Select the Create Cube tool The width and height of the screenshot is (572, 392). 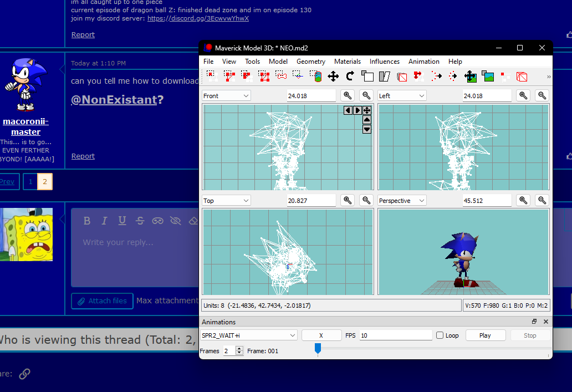click(x=522, y=77)
